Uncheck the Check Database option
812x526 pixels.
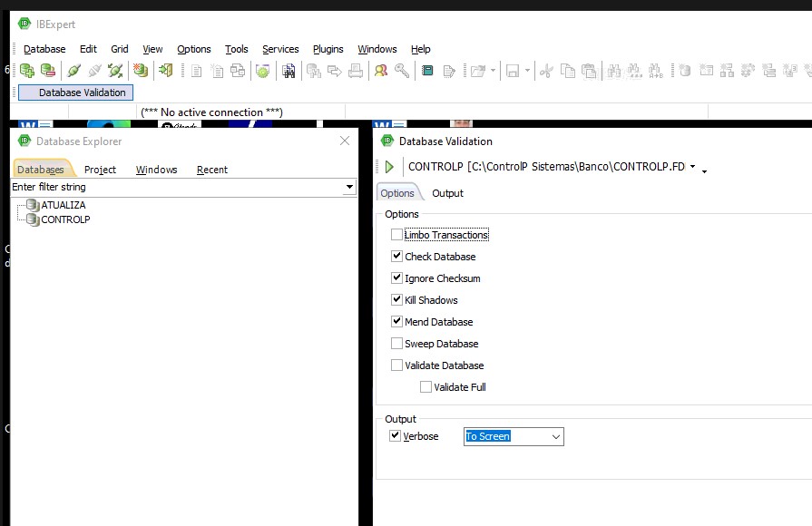[396, 257]
